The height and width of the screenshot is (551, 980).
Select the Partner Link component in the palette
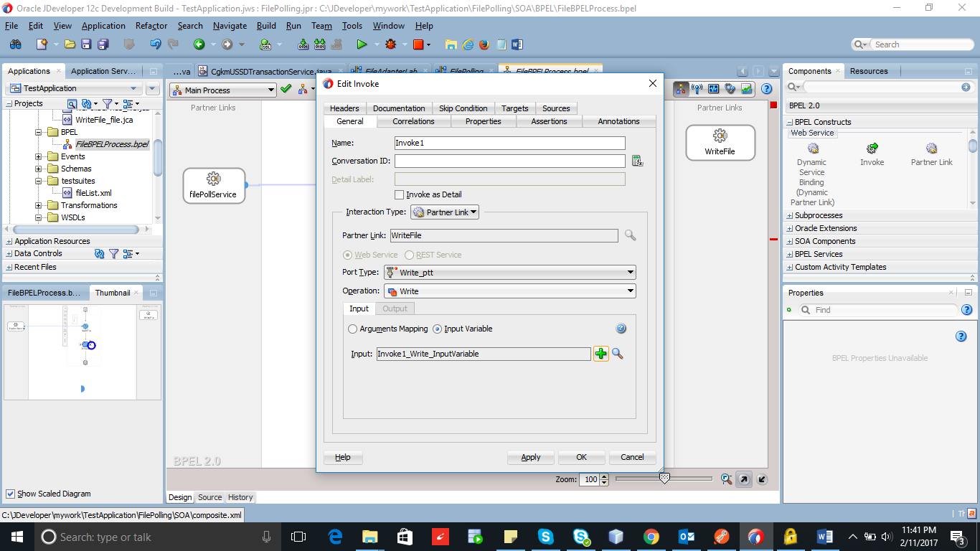[930, 152]
